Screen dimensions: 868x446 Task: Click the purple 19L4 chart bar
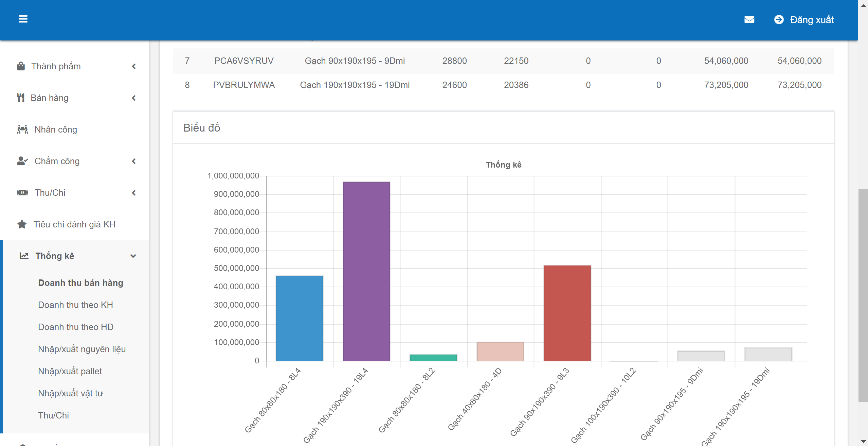click(x=366, y=271)
